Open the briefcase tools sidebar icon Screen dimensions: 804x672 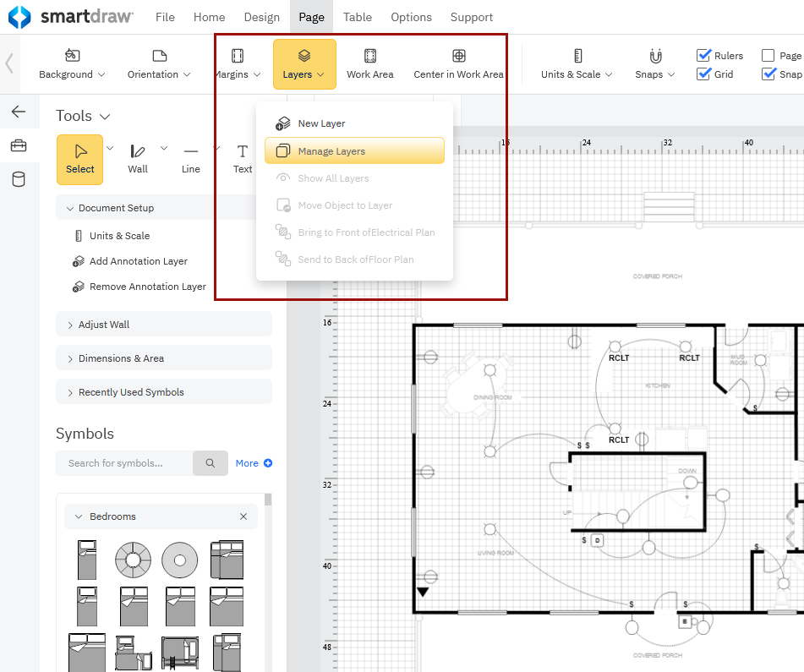coord(19,145)
